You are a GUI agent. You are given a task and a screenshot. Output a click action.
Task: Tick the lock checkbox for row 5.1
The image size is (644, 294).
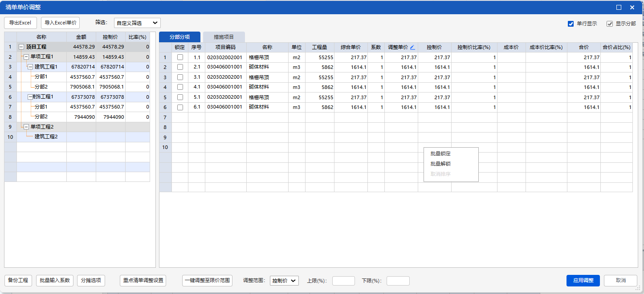[180, 97]
